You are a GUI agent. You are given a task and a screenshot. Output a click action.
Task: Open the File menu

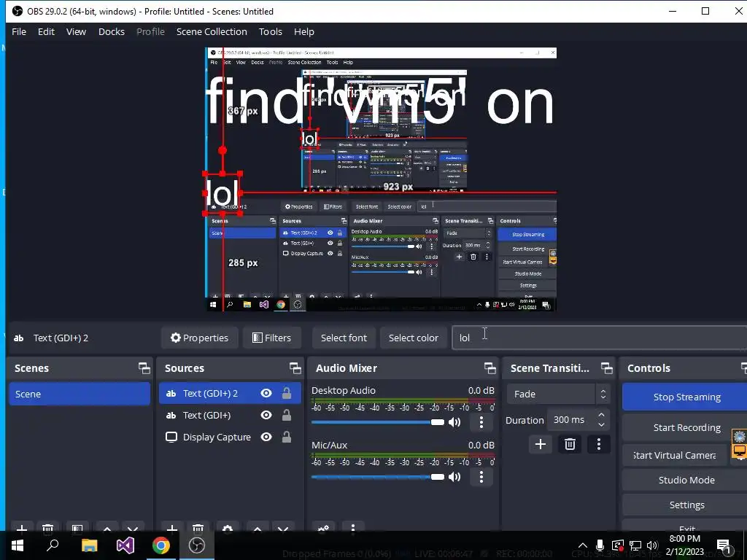coord(19,31)
